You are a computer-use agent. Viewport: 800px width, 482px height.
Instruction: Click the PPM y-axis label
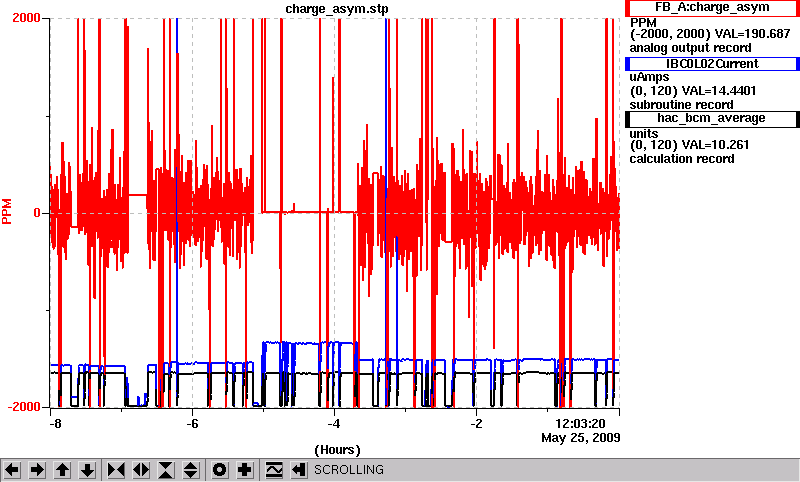tap(7, 212)
